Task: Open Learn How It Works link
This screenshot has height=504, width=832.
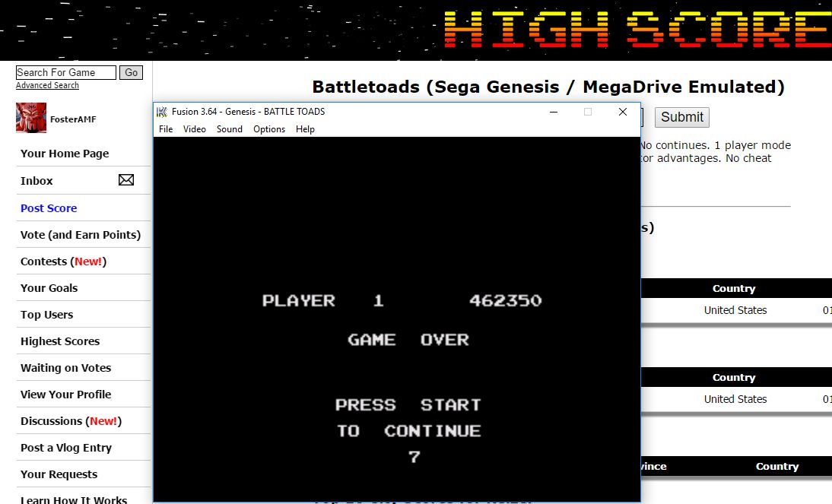Action: tap(74, 499)
